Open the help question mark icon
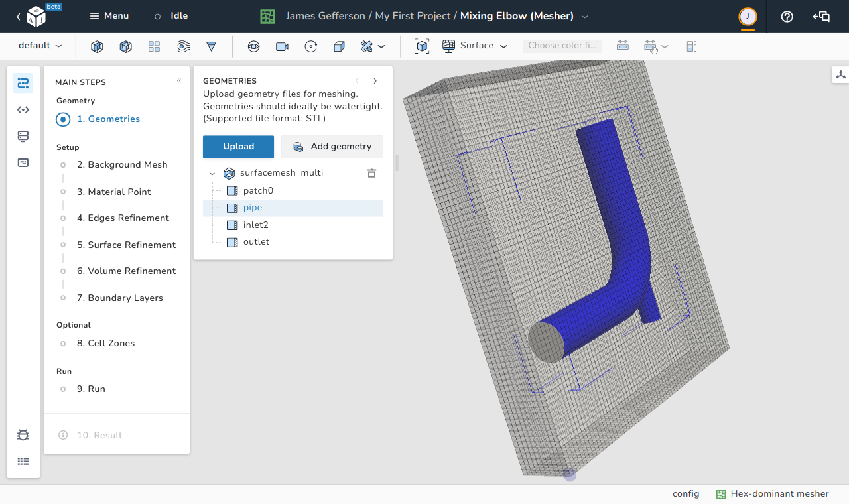849x504 pixels. 787,17
